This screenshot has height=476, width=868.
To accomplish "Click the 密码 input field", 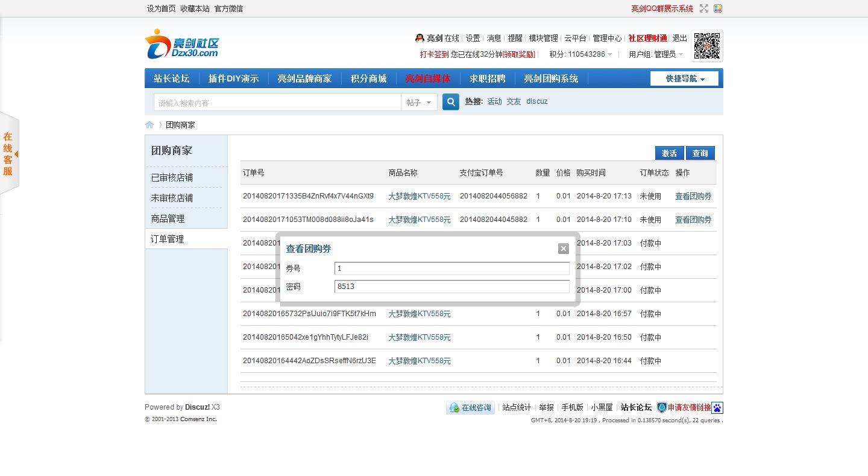I will tap(451, 287).
